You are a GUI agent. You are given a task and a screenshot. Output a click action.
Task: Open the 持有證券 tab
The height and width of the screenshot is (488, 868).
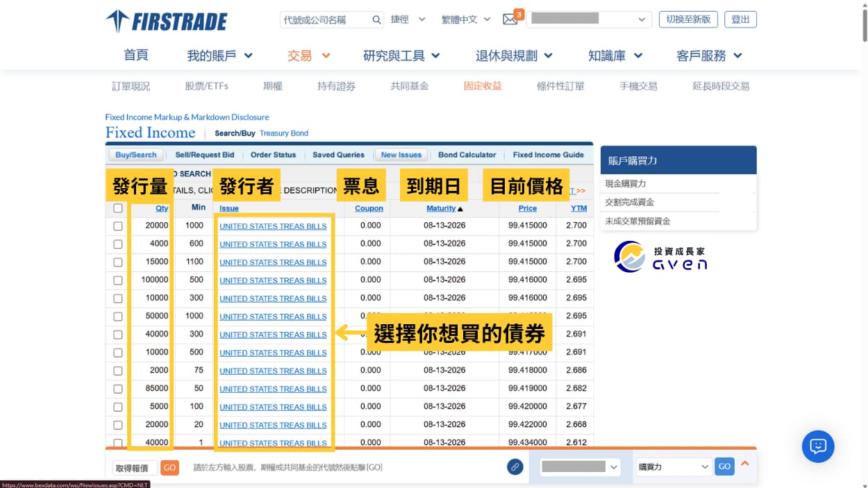point(336,86)
